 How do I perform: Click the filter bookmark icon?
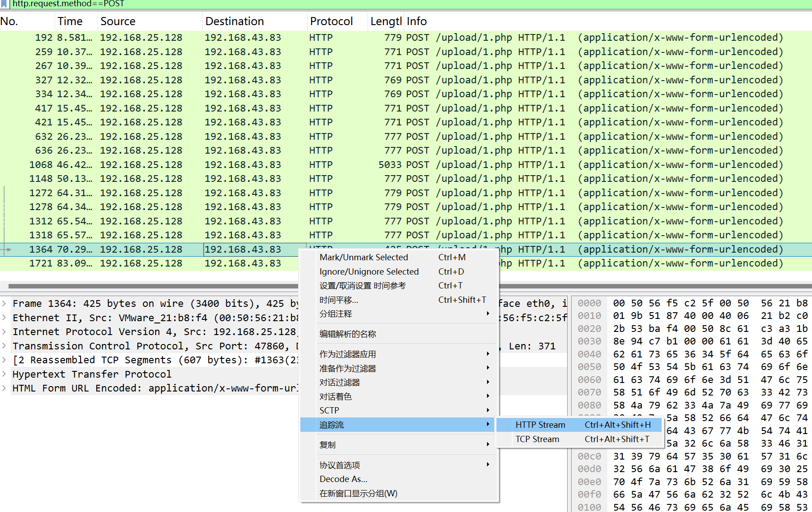click(4, 4)
